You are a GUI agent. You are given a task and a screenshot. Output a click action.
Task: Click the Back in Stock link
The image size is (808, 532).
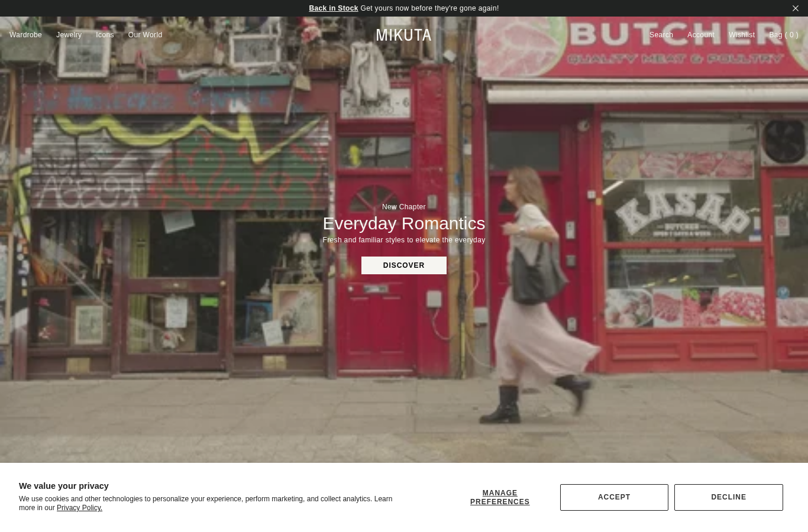(x=334, y=8)
